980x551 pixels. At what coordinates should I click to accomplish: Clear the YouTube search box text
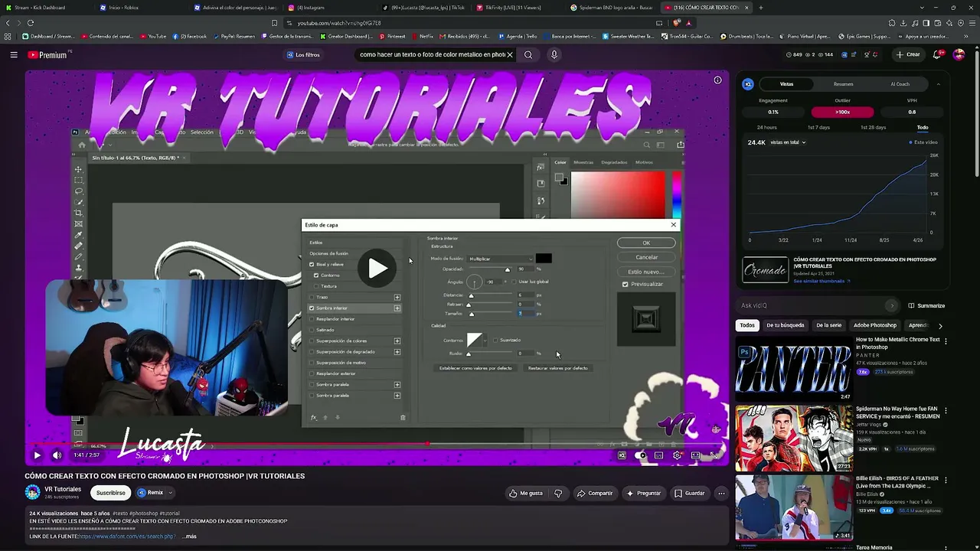509,55
